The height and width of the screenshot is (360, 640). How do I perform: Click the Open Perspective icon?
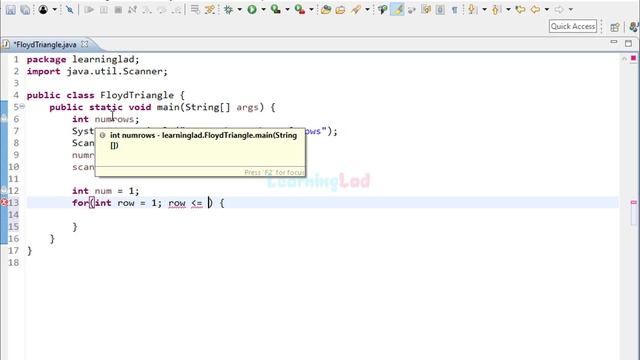615,27
